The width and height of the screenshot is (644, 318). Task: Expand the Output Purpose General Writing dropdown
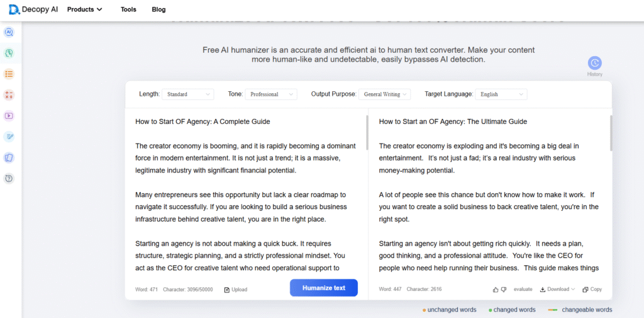(x=384, y=94)
